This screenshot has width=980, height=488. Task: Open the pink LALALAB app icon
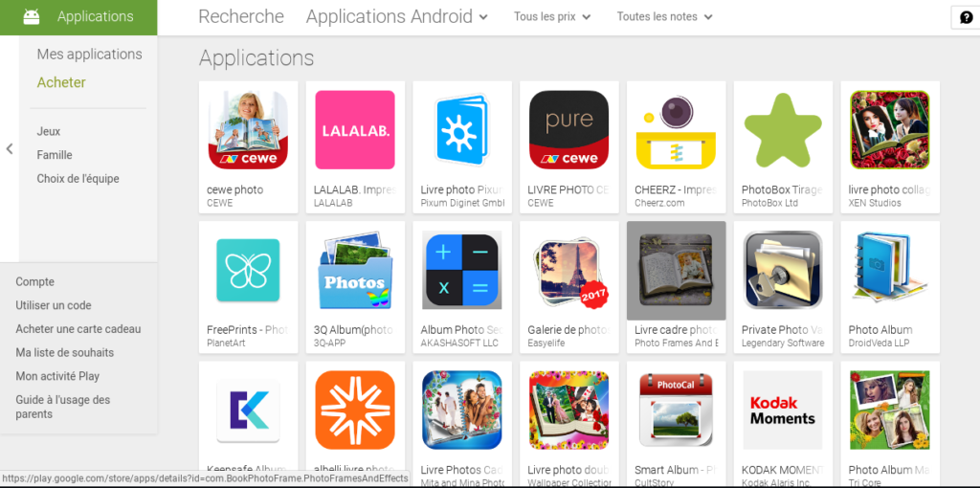coord(355,130)
